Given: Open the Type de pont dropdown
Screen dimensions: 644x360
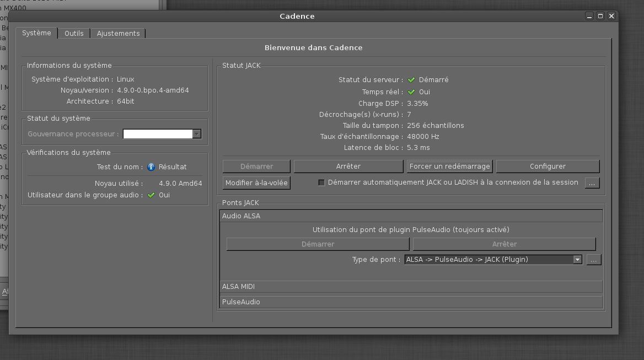Looking at the screenshot, I should point(493,260).
